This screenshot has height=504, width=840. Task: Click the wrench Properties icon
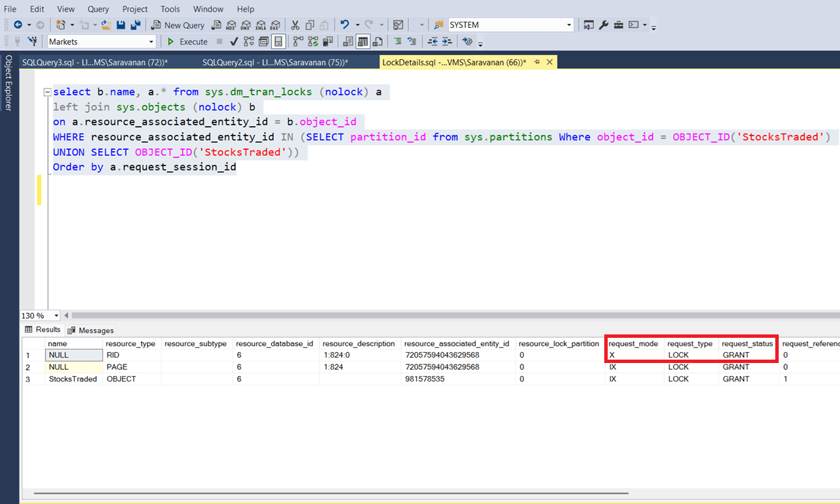coord(604,25)
